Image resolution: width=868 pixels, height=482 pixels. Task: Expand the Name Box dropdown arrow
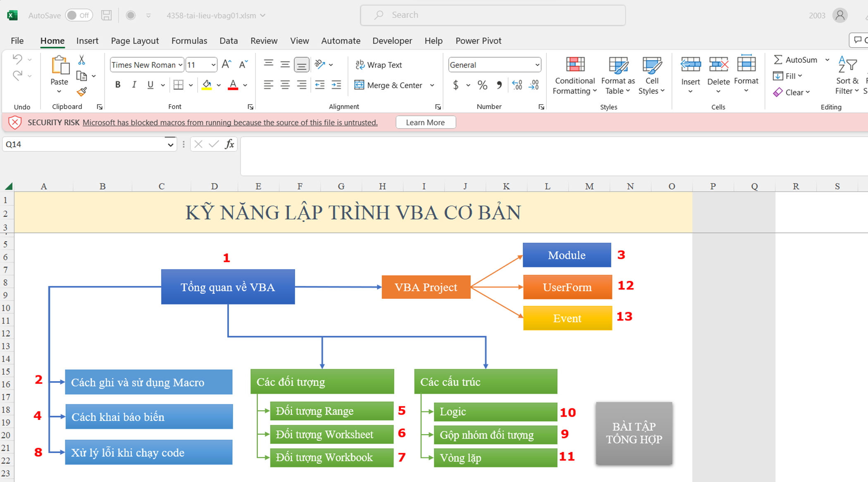[170, 144]
